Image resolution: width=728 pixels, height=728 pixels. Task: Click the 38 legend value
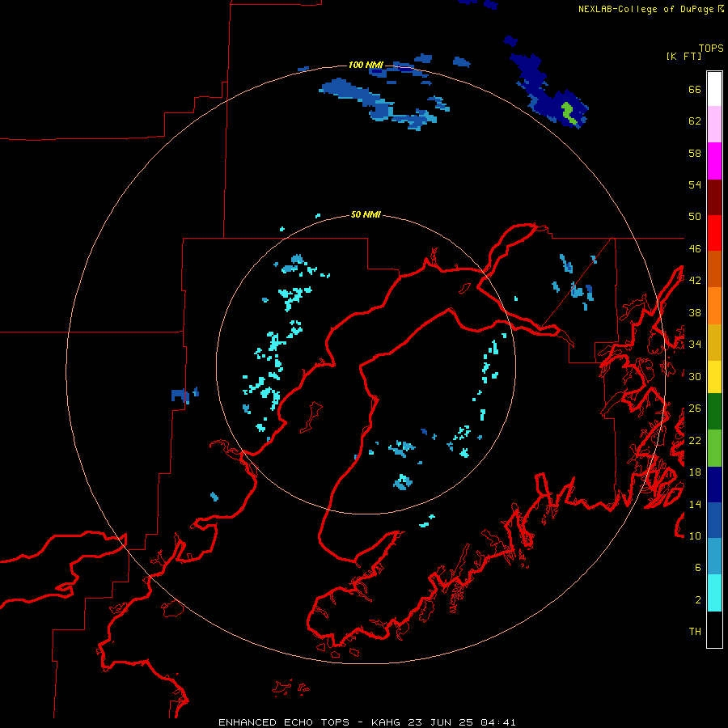pyautogui.click(x=695, y=312)
